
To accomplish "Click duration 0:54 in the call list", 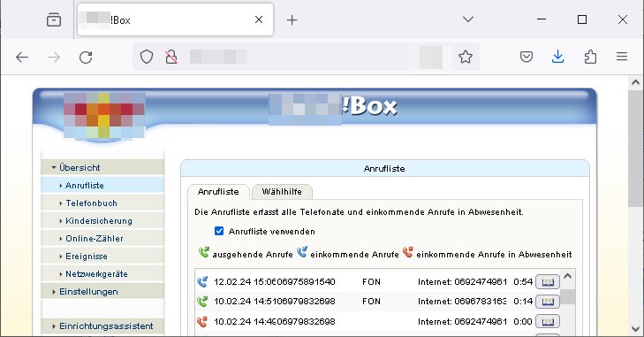I will [523, 282].
